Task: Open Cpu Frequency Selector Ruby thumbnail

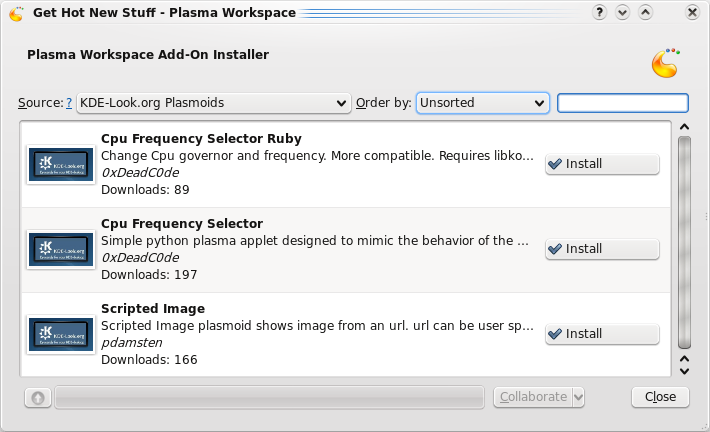Action: (x=62, y=164)
